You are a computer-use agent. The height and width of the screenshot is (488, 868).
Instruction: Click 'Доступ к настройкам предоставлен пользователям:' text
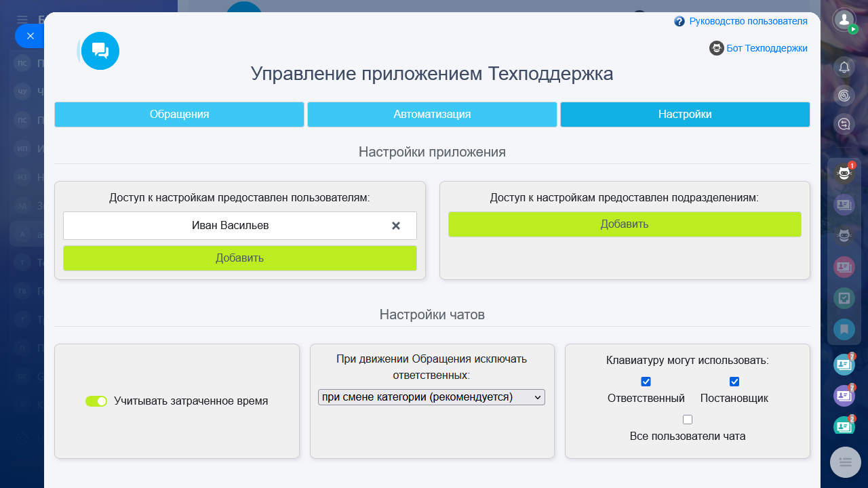[x=240, y=198]
